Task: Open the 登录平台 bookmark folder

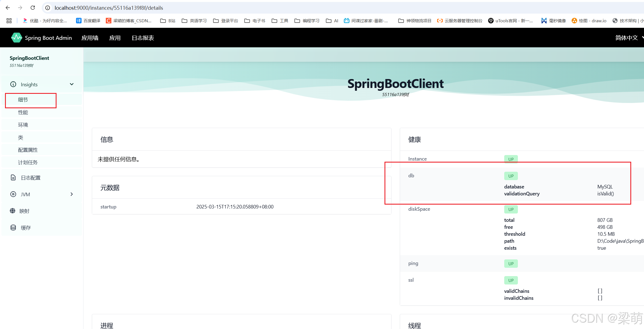Action: (226, 21)
